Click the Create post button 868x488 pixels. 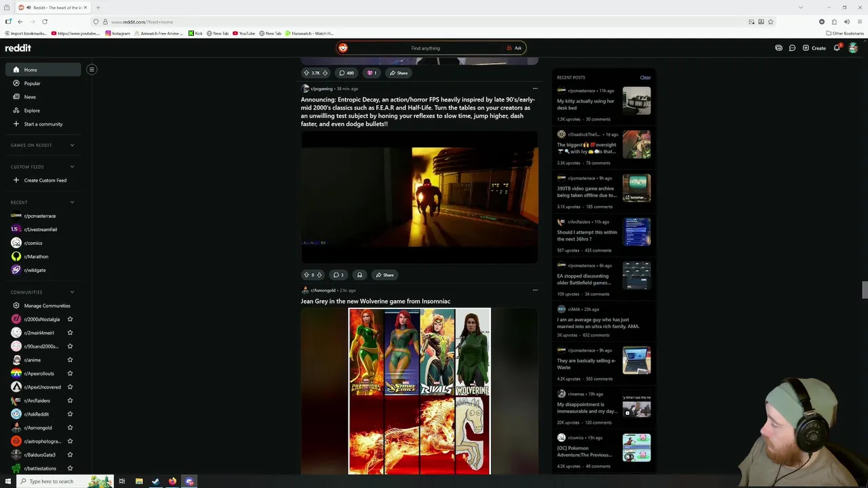(814, 48)
